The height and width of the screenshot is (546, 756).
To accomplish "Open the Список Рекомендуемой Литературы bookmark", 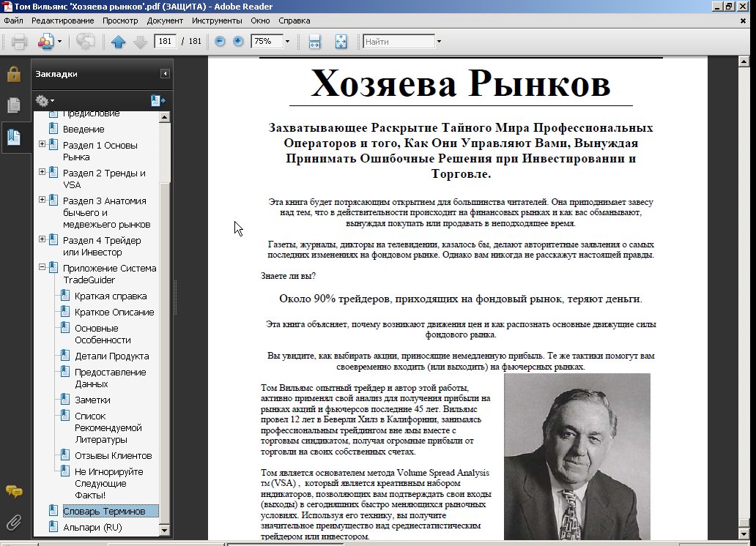I will (x=108, y=428).
